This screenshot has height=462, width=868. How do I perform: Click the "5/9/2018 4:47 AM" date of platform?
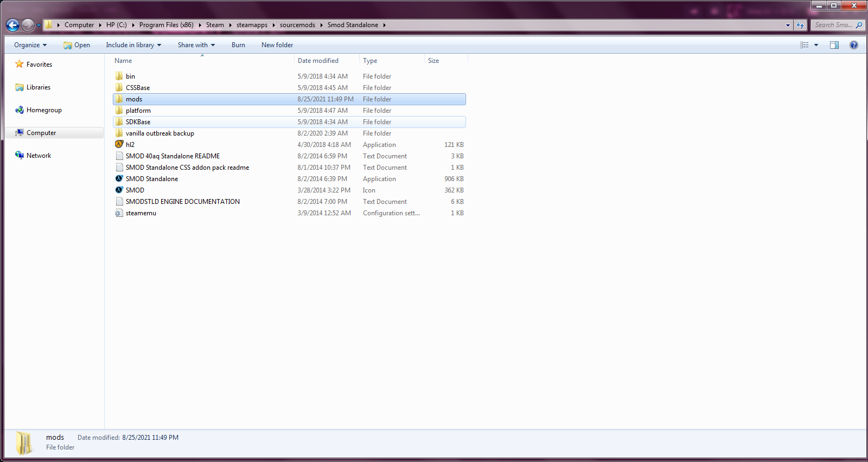tap(322, 111)
